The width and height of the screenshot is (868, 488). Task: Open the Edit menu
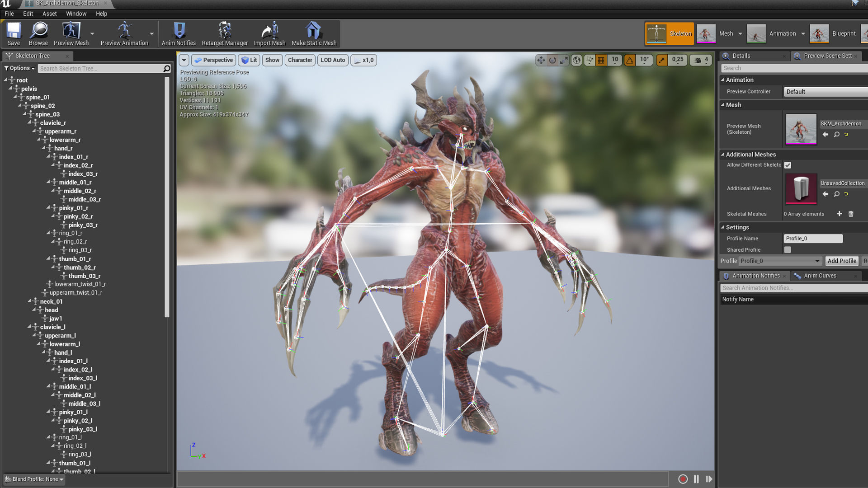28,14
